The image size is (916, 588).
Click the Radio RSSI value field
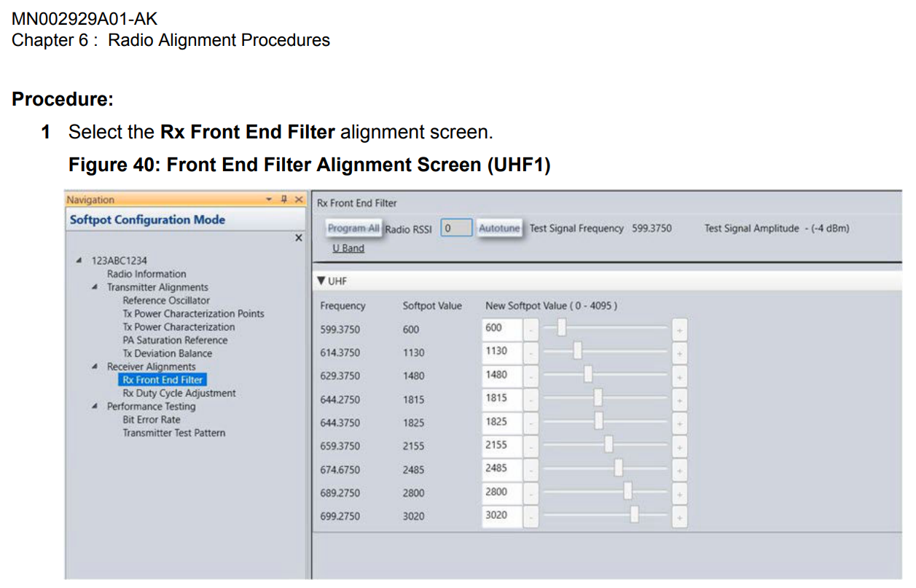(x=456, y=228)
